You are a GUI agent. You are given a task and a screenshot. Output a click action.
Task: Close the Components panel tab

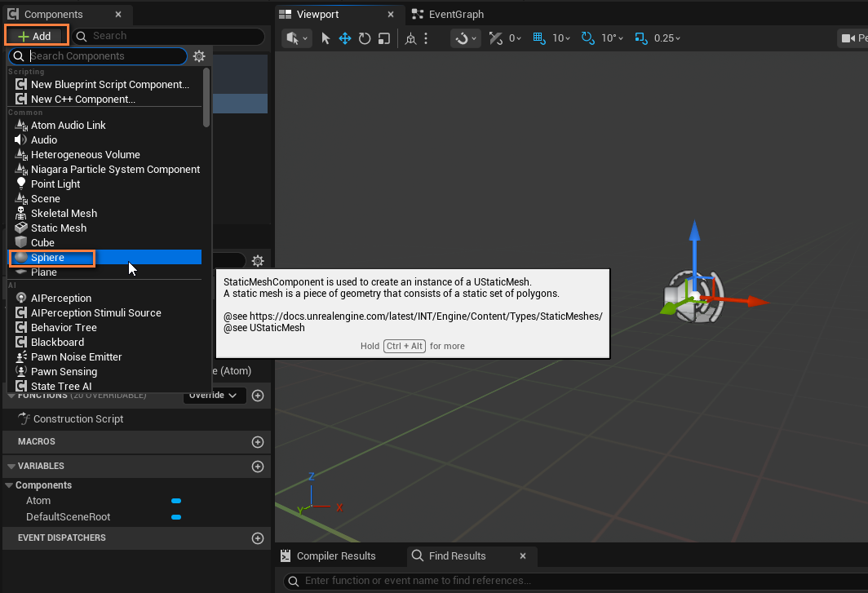tap(118, 15)
